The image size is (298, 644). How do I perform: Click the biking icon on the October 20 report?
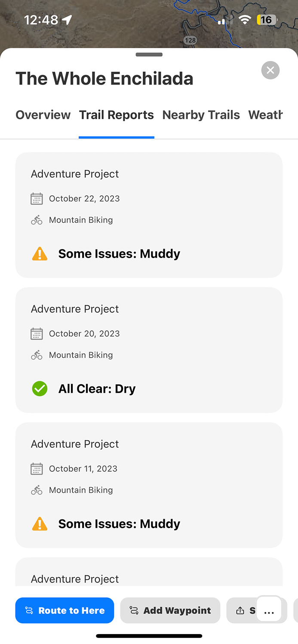tap(37, 355)
